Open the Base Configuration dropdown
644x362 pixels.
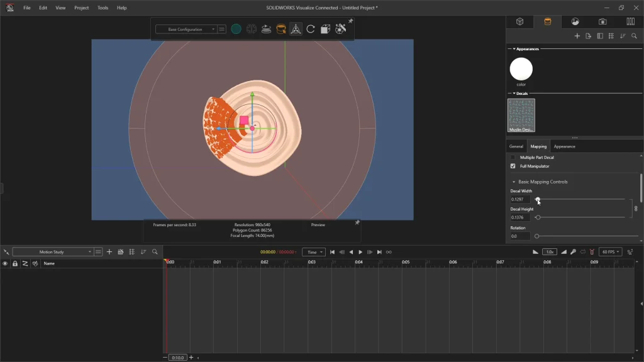[x=186, y=29]
